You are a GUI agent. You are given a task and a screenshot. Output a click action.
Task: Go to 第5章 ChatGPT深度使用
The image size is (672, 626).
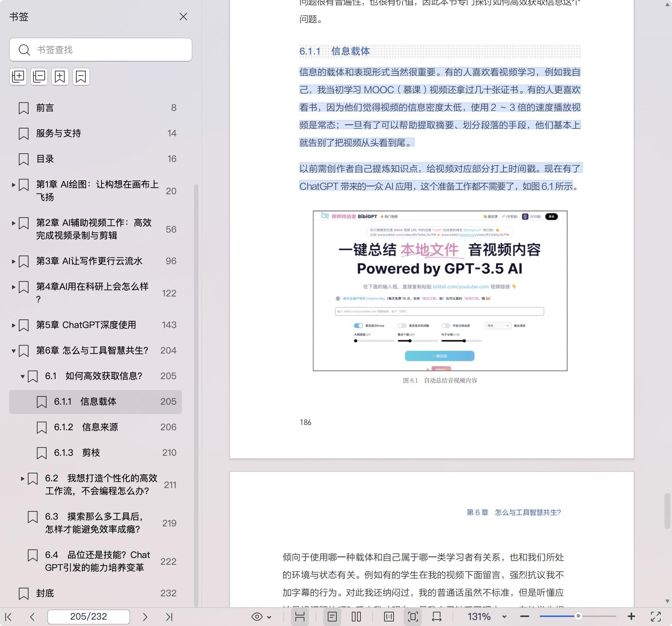pyautogui.click(x=86, y=325)
